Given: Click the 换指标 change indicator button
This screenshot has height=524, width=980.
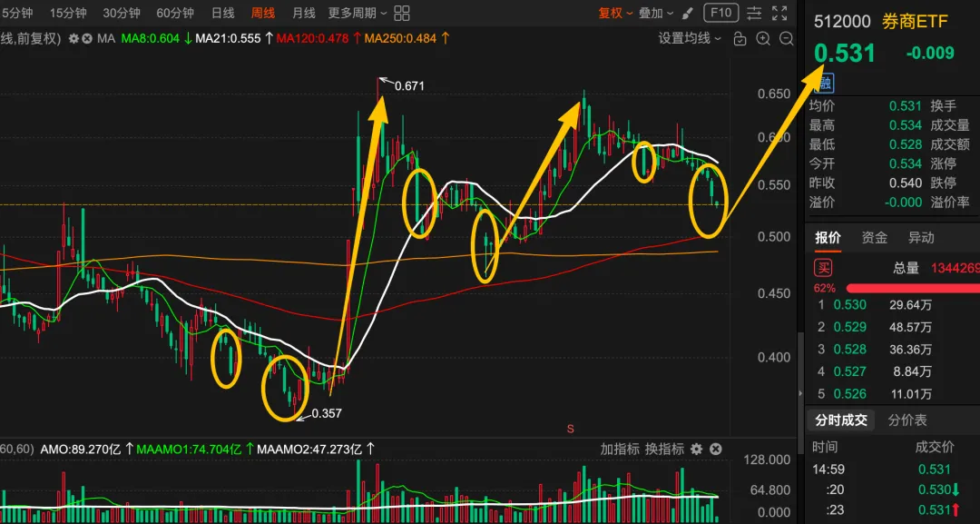Looking at the screenshot, I should [664, 449].
